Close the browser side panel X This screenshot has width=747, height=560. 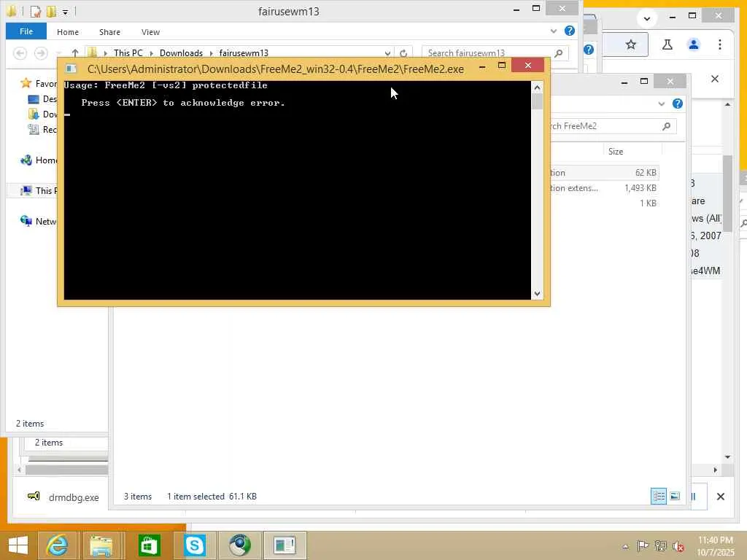(715, 79)
